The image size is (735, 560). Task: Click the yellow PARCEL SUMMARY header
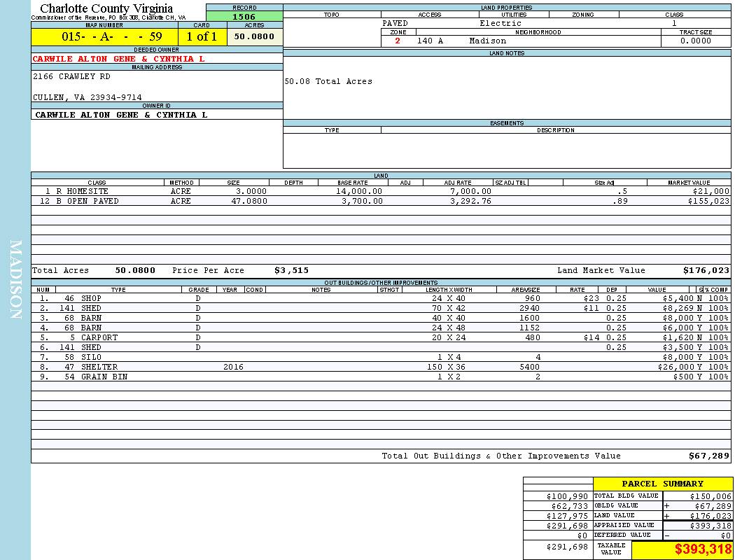tap(662, 484)
